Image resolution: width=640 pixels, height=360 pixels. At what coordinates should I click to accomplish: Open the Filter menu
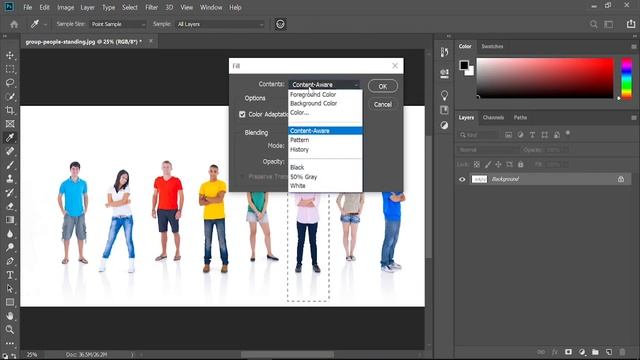(x=151, y=7)
